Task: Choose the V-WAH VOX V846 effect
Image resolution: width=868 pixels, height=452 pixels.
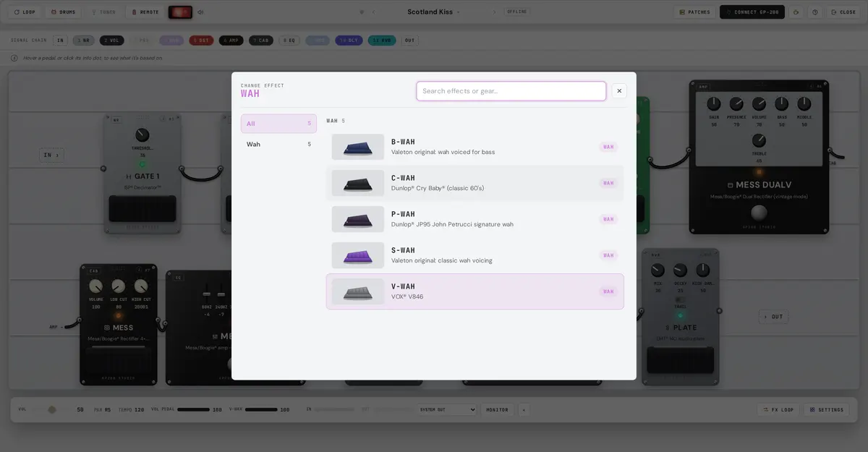Action: click(475, 291)
